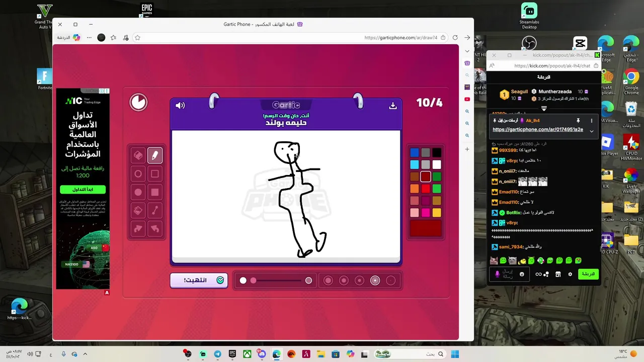Image resolution: width=644 pixels, height=362 pixels.
Task: Collapse the pinned message chevron in chat
Action: click(592, 131)
